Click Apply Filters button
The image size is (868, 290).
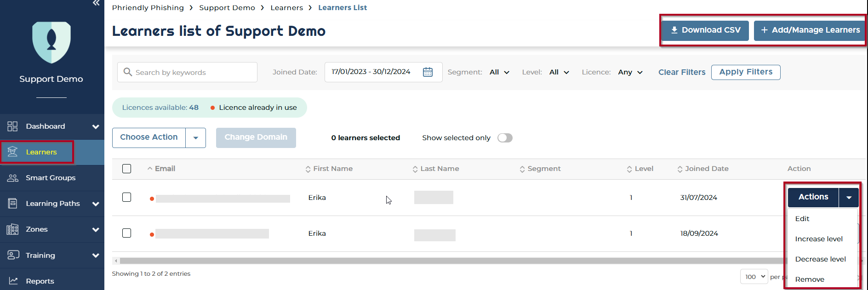746,72
